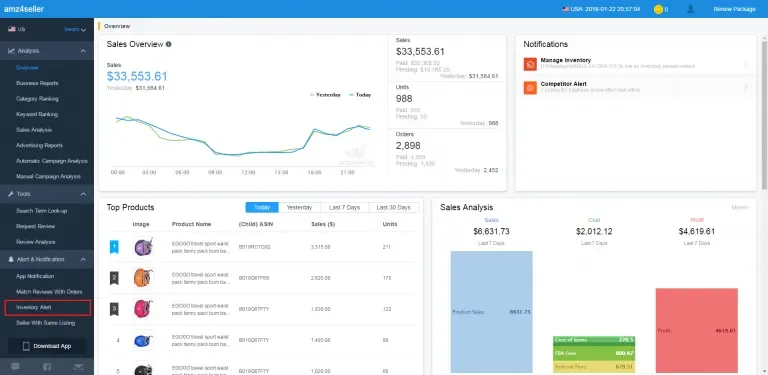Select the Last 7 Days tab
Screen dimensions: 768x375
coord(344,208)
